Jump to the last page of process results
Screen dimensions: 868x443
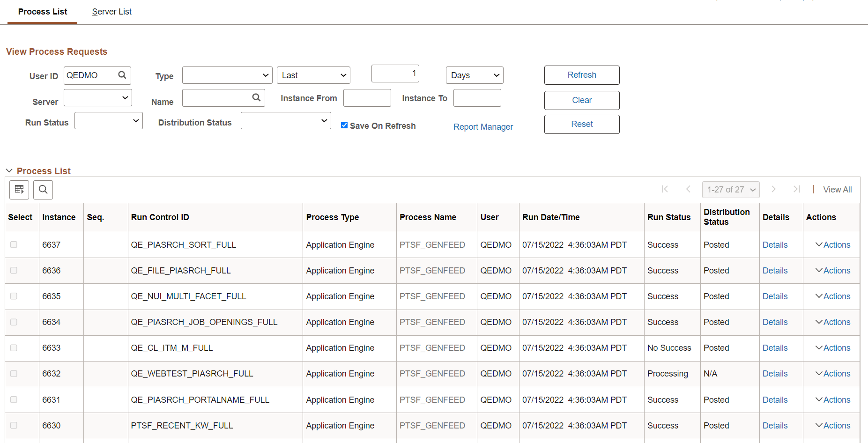pyautogui.click(x=796, y=189)
